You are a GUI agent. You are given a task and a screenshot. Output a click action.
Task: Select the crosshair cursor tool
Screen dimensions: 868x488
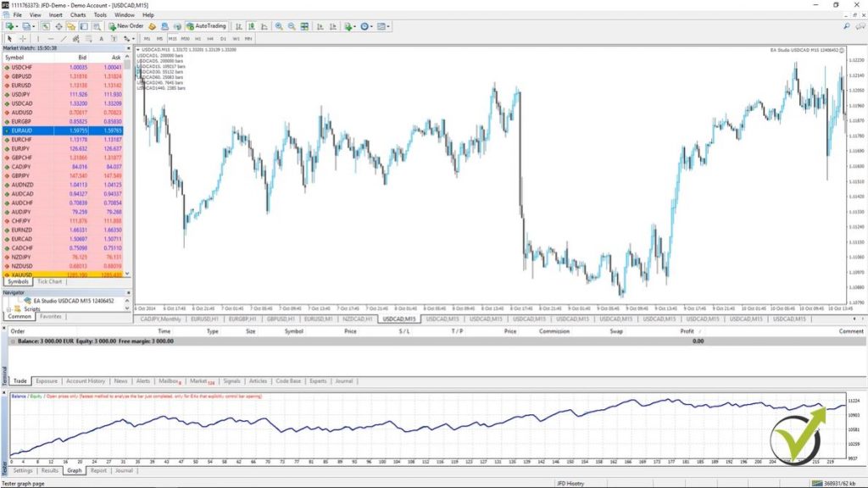click(x=22, y=38)
